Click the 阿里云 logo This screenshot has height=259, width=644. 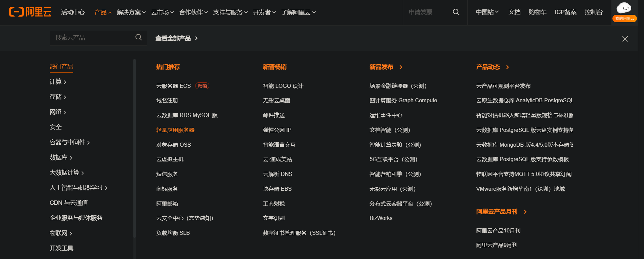pos(30,12)
